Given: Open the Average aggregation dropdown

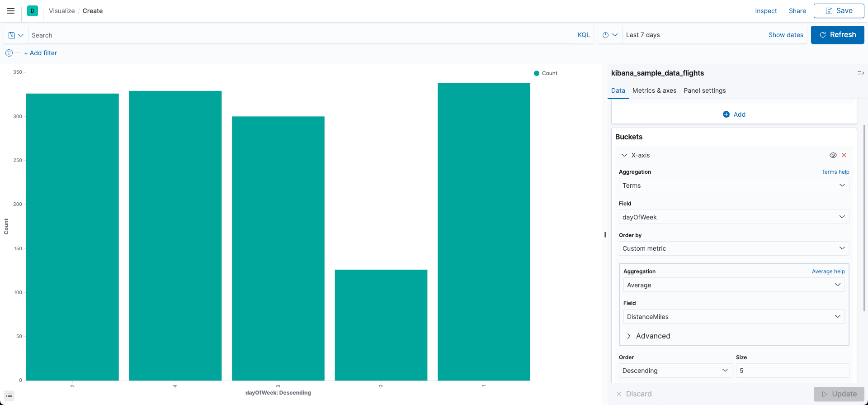Looking at the screenshot, I should 734,285.
